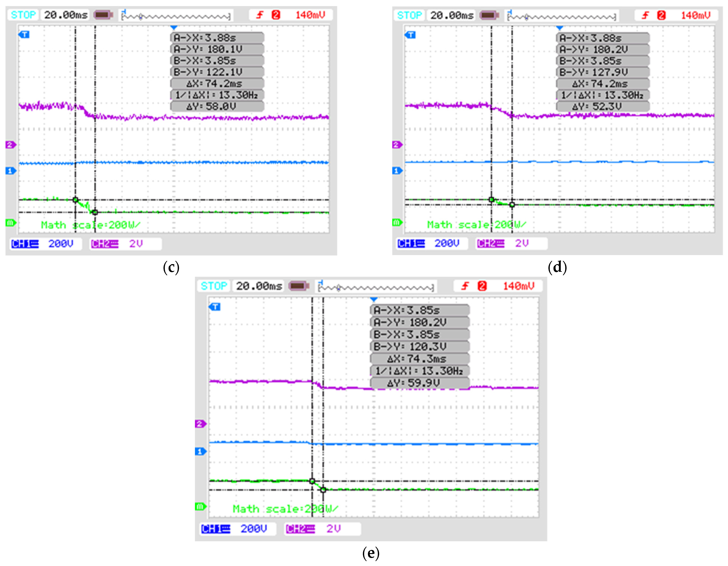Click the cursor B intersection point in panel (c)
This screenshot has width=728, height=566.
point(95,213)
